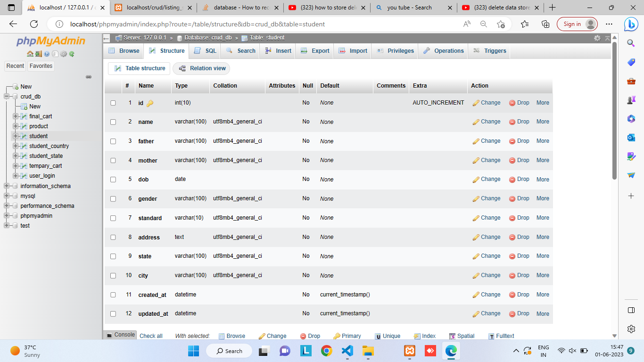This screenshot has height=362, width=644.
Task: Go back to previous page
Action: click(x=13, y=24)
